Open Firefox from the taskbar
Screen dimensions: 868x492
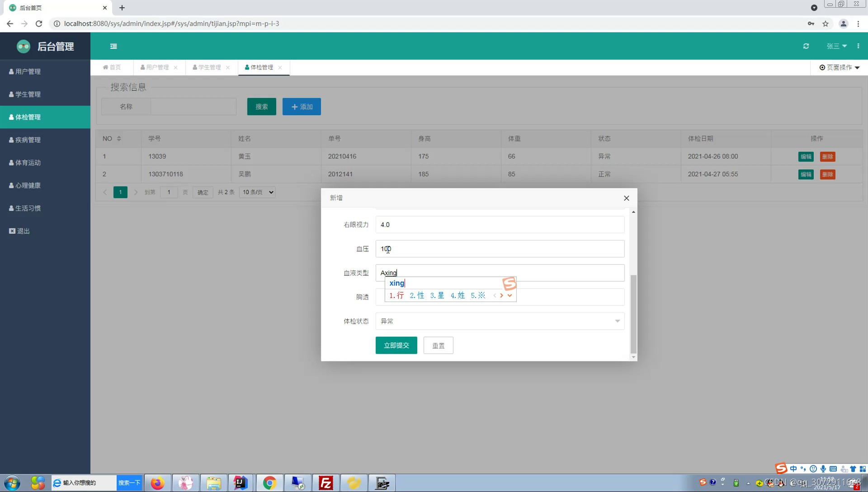point(157,483)
